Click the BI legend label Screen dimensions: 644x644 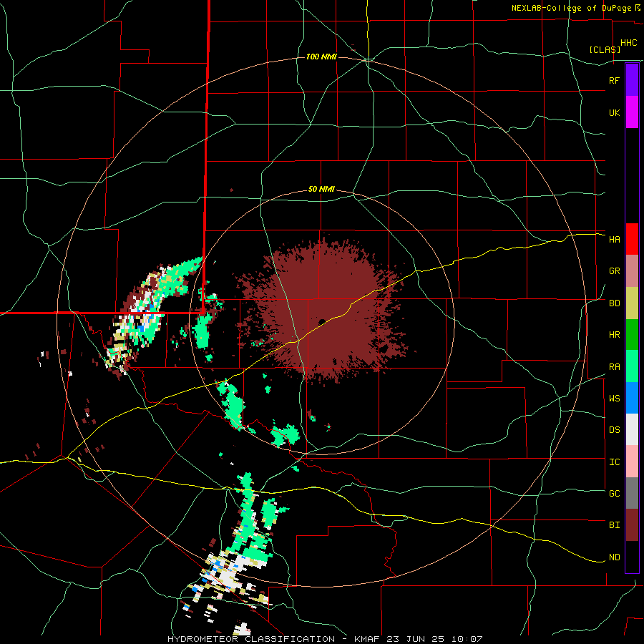click(614, 525)
